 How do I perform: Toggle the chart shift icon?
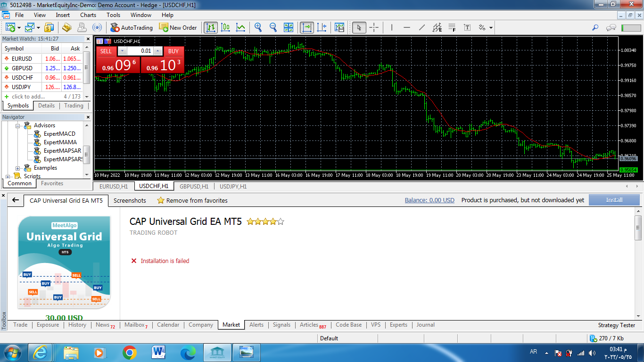click(x=322, y=27)
